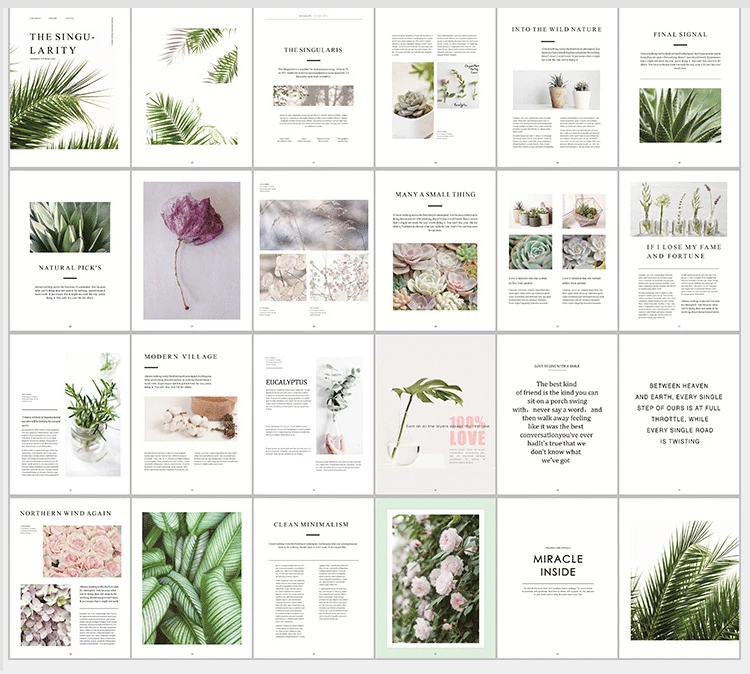
Task: Click the 'MODERN VILLAGE' heading text
Action: pos(181,357)
